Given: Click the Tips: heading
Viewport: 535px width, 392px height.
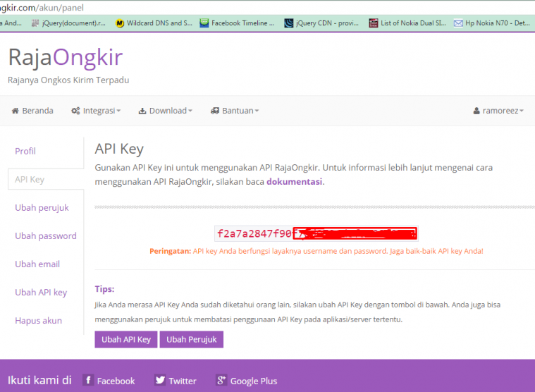Looking at the screenshot, I should pos(104,289).
